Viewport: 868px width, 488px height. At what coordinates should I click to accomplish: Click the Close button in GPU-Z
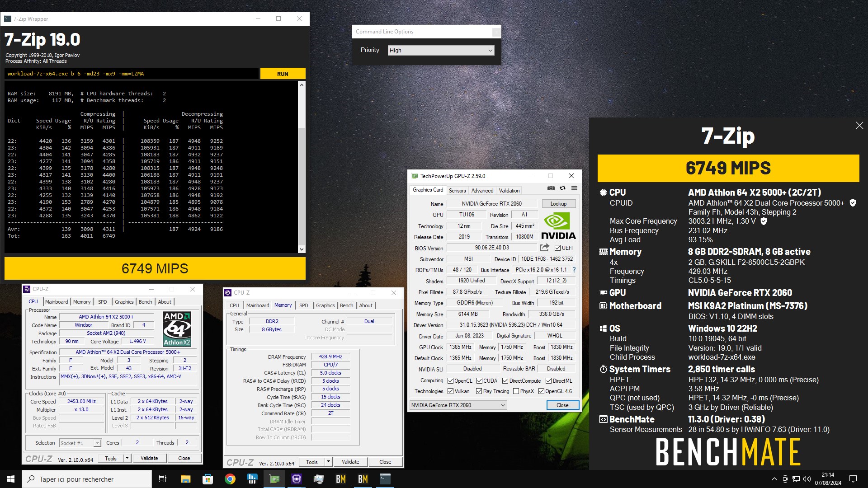pos(562,405)
